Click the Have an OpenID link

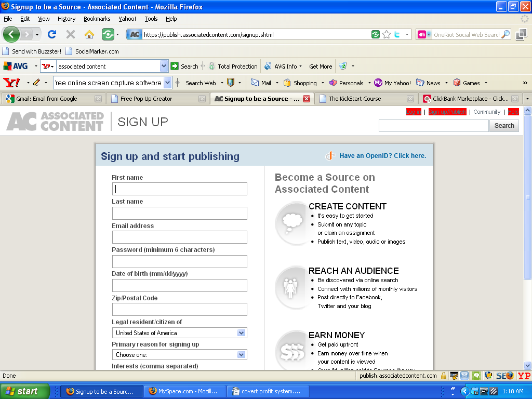tap(382, 156)
